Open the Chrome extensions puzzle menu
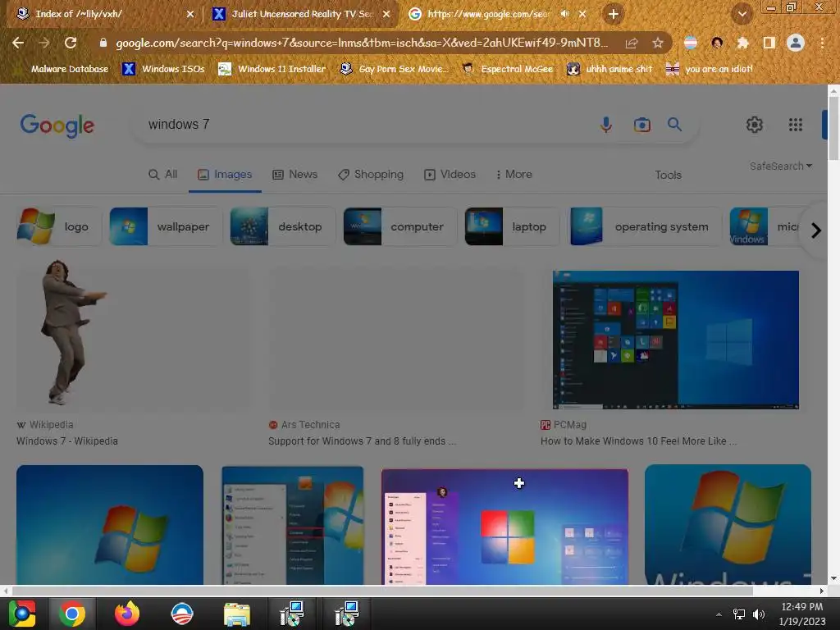This screenshot has height=630, width=840. [x=742, y=43]
